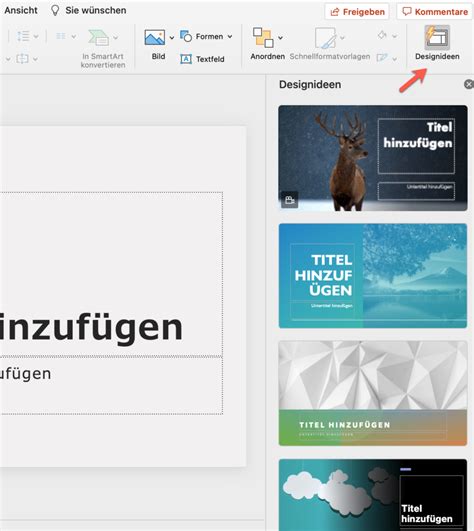Close the Designideen side panel
Screen dimensions: 474x531
click(469, 84)
